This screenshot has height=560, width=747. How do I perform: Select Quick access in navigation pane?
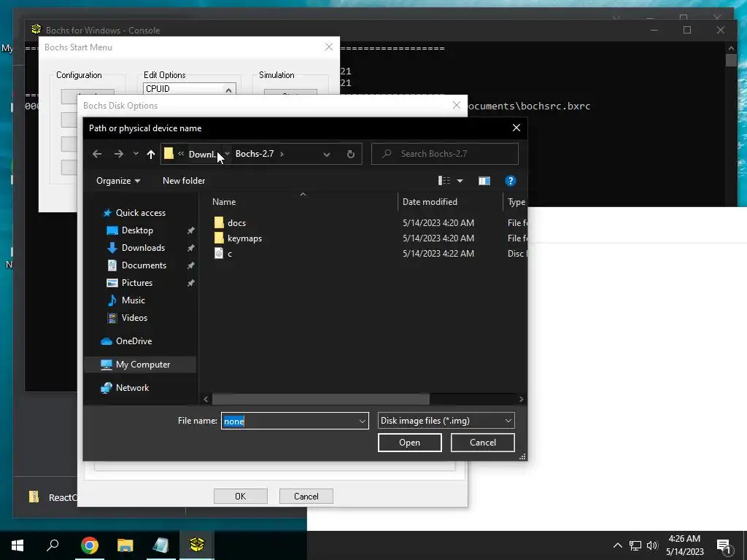click(141, 212)
